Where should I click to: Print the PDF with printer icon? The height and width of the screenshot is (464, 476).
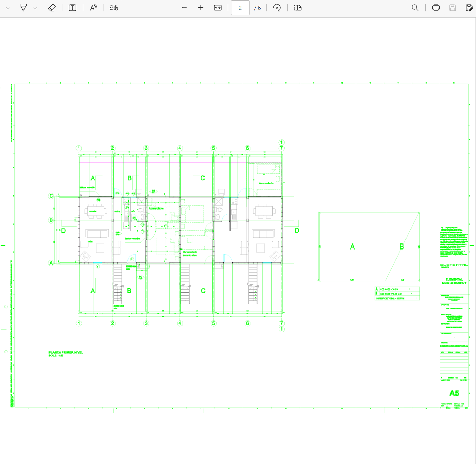[x=436, y=8]
